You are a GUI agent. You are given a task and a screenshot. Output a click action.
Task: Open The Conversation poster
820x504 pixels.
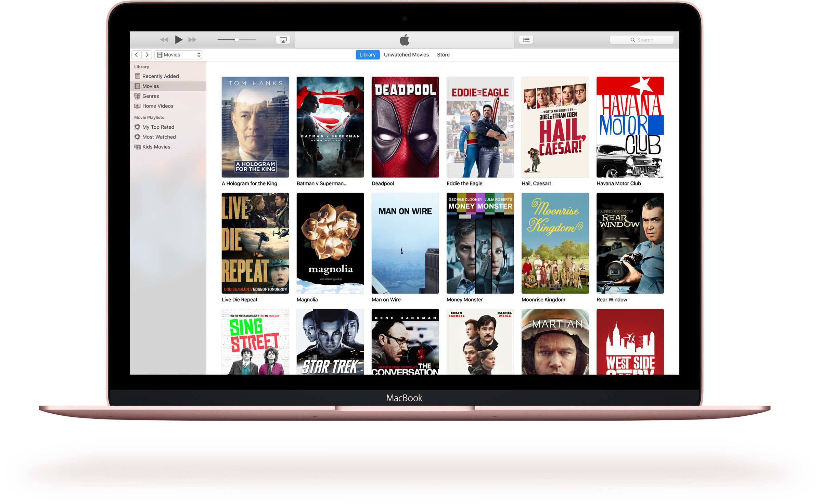pyautogui.click(x=405, y=342)
